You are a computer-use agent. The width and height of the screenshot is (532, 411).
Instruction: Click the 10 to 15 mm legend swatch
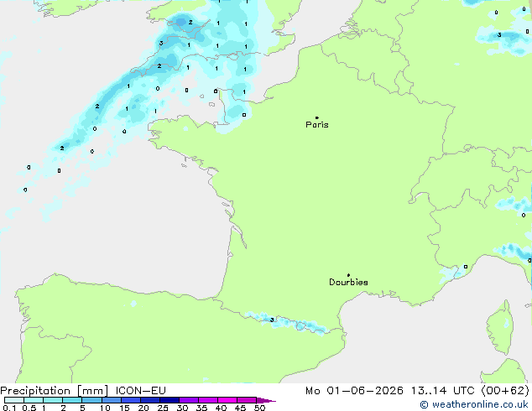pyautogui.click(x=111, y=400)
